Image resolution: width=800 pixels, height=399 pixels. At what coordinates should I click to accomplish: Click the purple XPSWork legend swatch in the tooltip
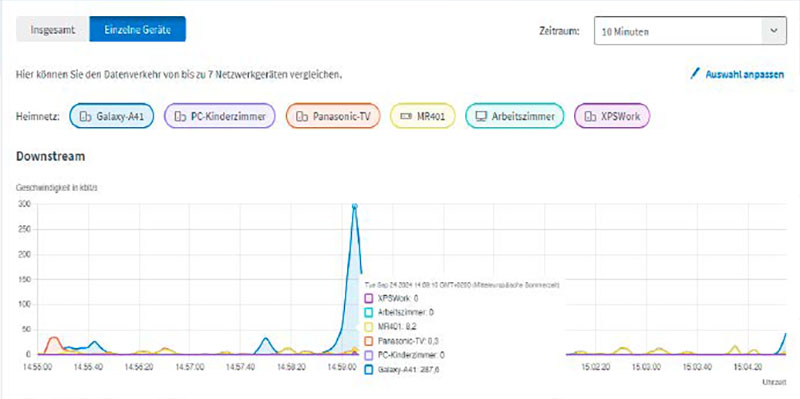click(369, 297)
